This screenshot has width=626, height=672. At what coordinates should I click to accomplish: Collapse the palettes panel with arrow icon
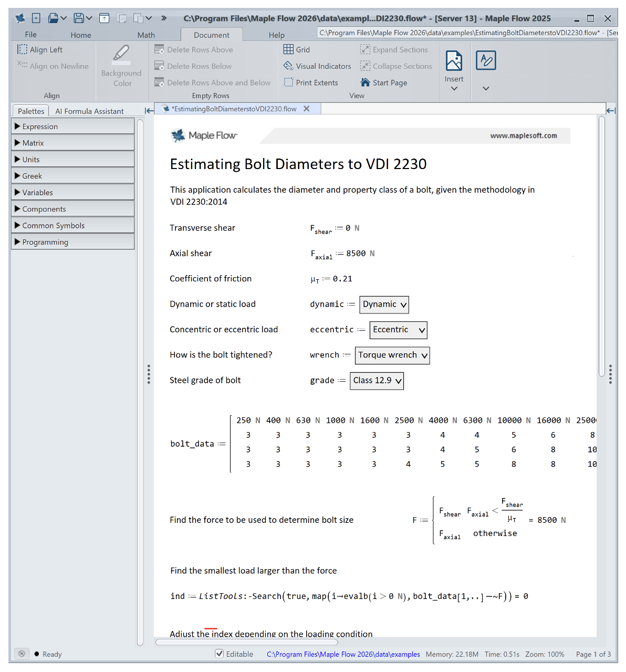tap(149, 110)
